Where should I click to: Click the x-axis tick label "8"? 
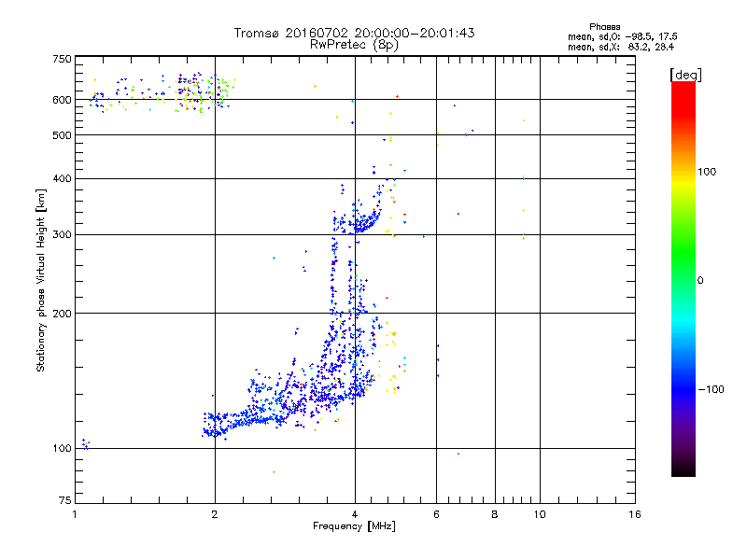tap(495, 514)
